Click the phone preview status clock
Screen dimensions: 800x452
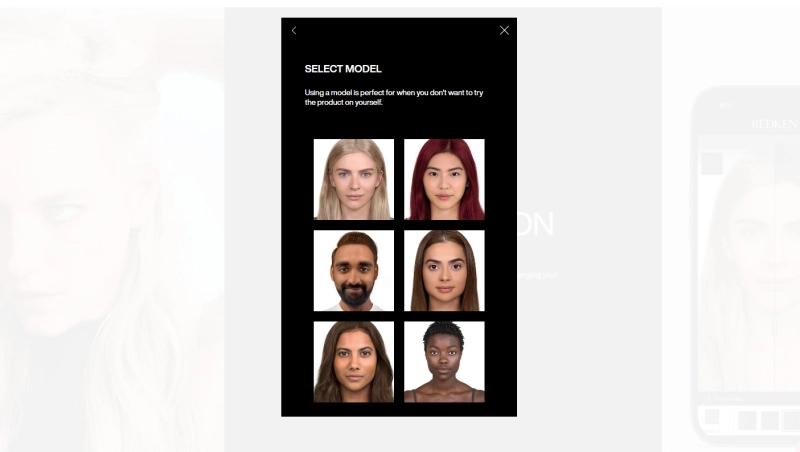pos(727,106)
